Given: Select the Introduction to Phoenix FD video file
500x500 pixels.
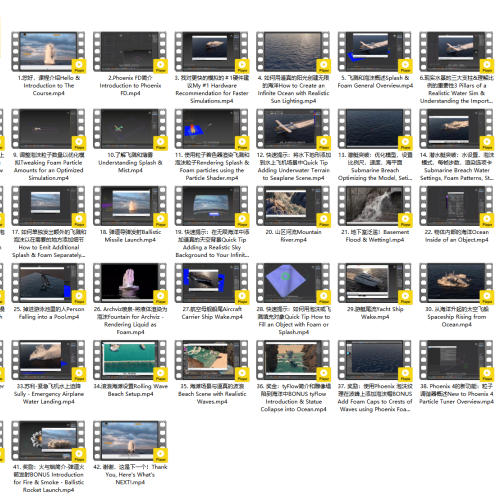Looking at the screenshot, I should click(130, 52).
